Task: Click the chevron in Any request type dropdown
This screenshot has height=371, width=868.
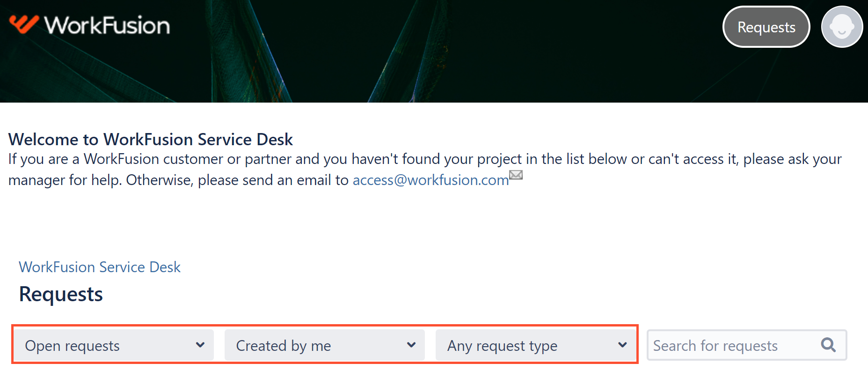Action: point(622,345)
